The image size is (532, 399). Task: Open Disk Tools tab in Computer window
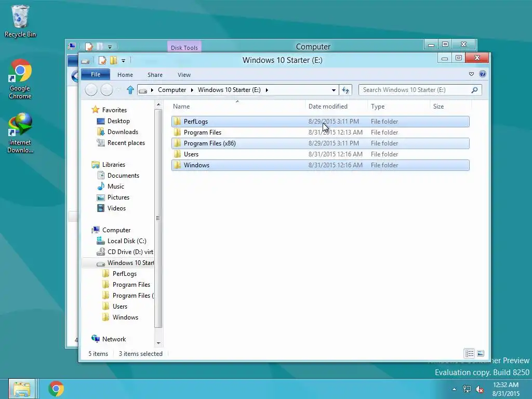click(x=184, y=47)
